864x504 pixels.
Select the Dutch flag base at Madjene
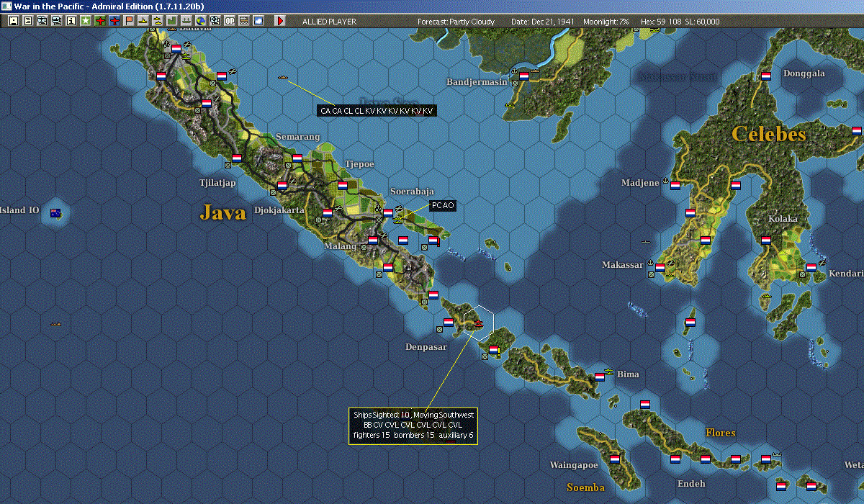click(x=675, y=185)
